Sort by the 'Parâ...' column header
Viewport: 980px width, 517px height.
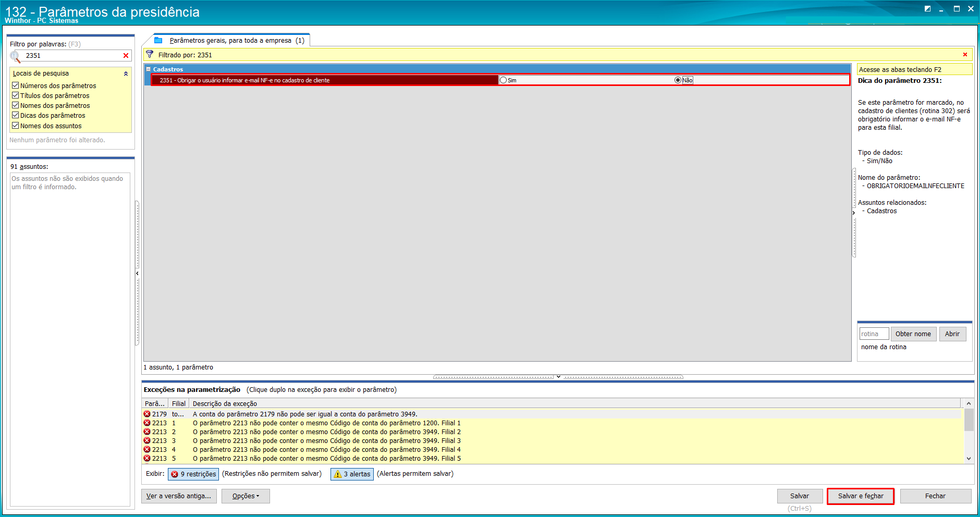pyautogui.click(x=155, y=403)
